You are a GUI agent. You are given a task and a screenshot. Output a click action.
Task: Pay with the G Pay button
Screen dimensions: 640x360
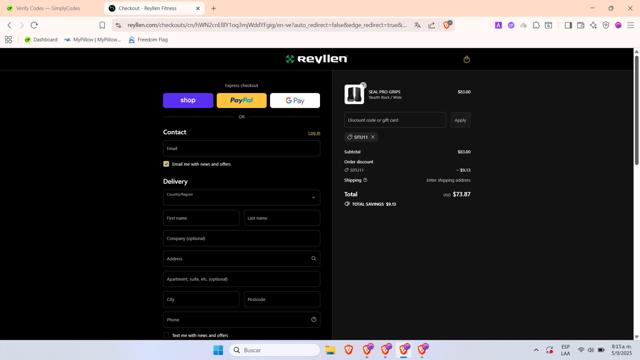295,100
